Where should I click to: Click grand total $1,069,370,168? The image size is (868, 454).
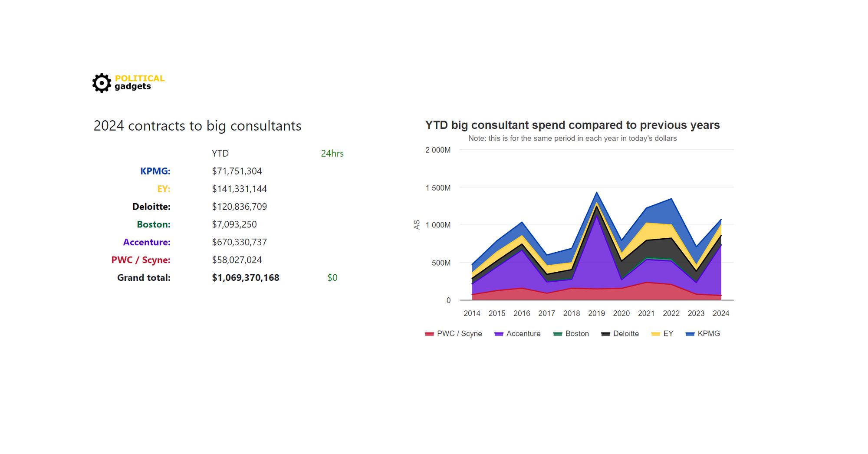(246, 278)
